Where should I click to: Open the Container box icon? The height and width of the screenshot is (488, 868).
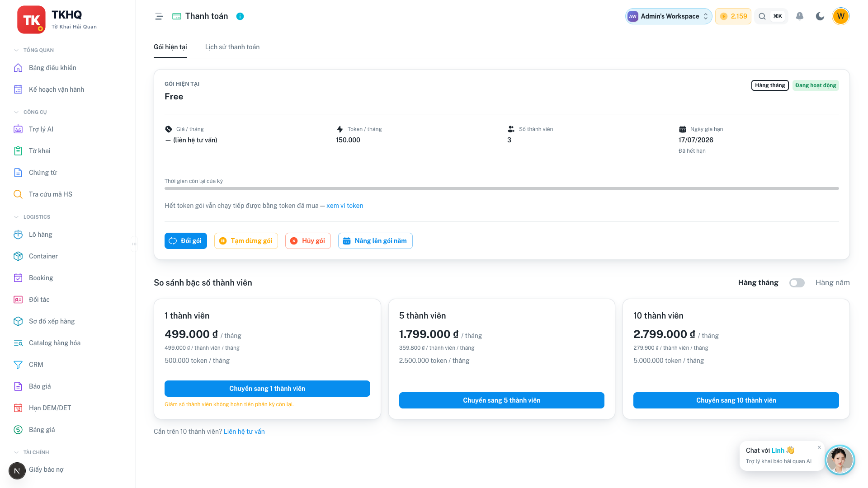click(x=18, y=256)
